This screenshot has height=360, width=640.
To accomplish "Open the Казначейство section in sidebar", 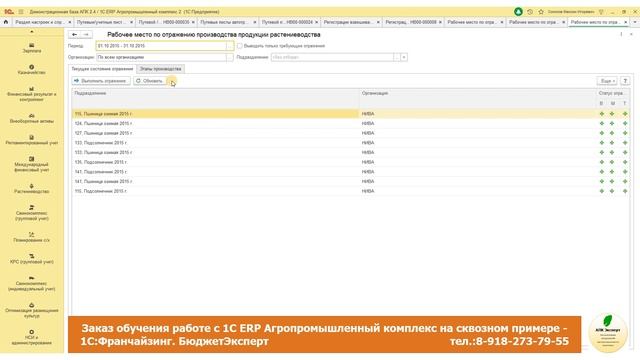I will point(32,70).
